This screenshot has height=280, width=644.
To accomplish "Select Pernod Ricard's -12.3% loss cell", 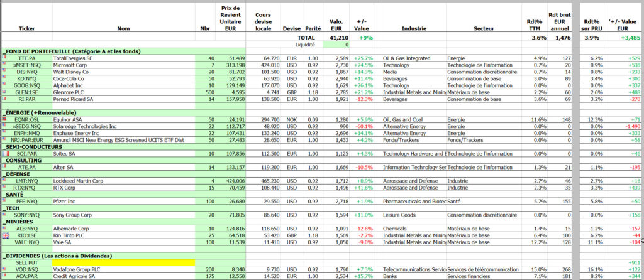I will [x=362, y=99].
